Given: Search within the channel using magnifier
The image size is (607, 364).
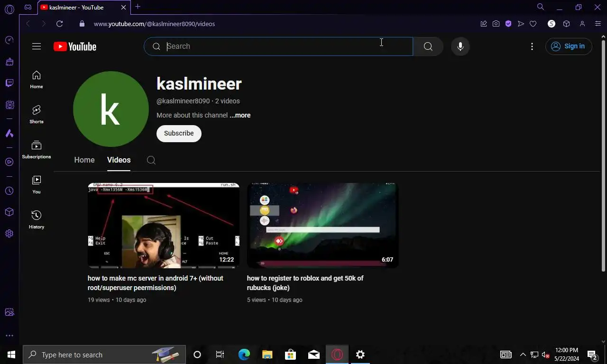Looking at the screenshot, I should pyautogui.click(x=151, y=160).
